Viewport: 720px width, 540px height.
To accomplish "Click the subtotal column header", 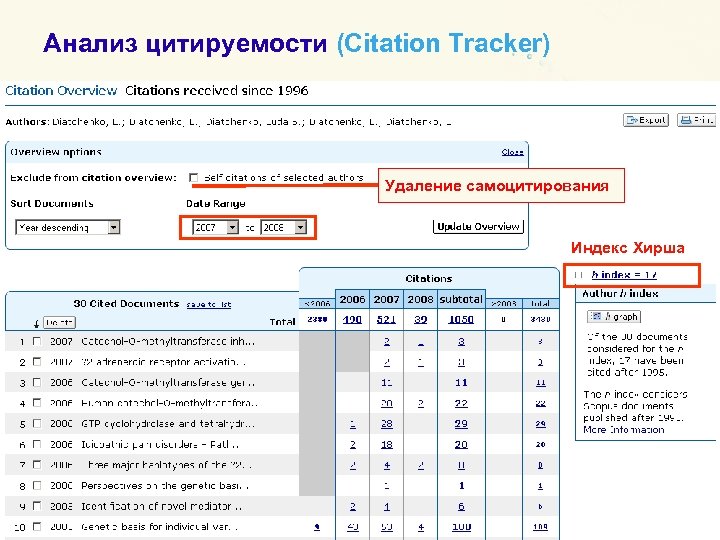I will coord(461,299).
